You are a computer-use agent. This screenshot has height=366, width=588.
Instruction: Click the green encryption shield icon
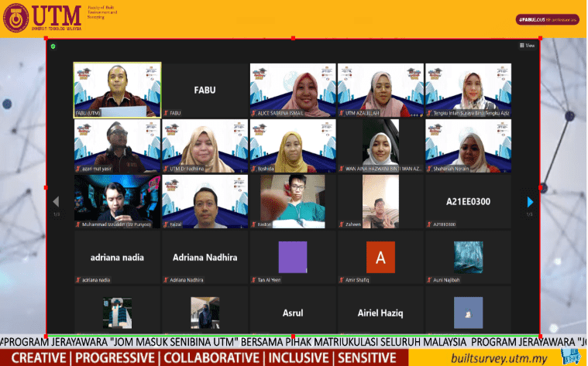(x=53, y=46)
